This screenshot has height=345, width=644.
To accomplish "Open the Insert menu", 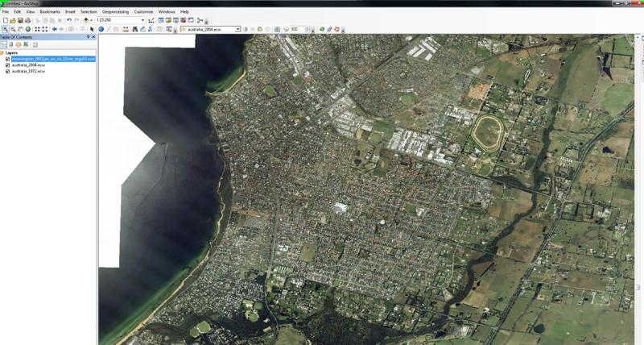I will [x=70, y=11].
